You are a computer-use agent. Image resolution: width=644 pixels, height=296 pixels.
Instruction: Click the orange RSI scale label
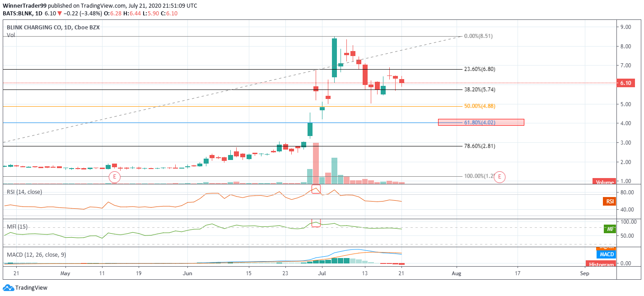[610, 202]
